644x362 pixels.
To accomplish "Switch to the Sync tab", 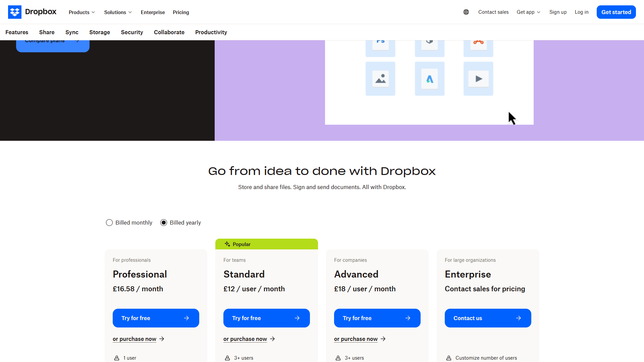I will coord(72,32).
